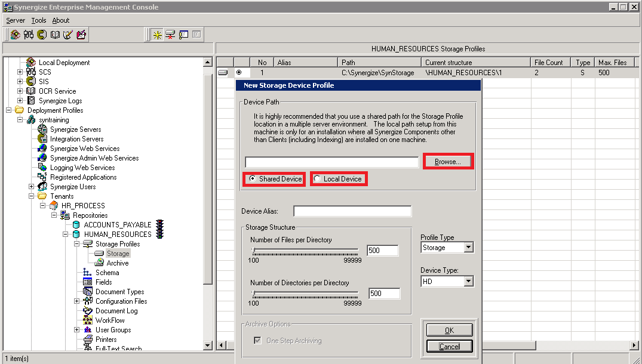This screenshot has height=364, width=642.
Task: Click the device path text field
Action: coord(331,162)
